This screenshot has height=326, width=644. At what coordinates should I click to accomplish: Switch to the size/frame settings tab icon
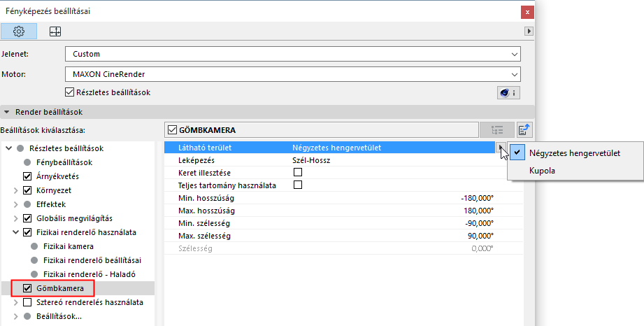[55, 31]
